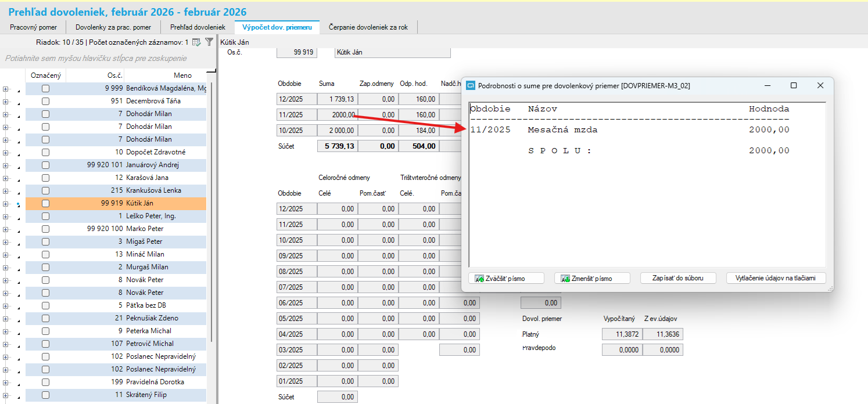Click Vytlačenie údajov na tlačiarni button
This screenshot has width=868, height=404.
776,278
